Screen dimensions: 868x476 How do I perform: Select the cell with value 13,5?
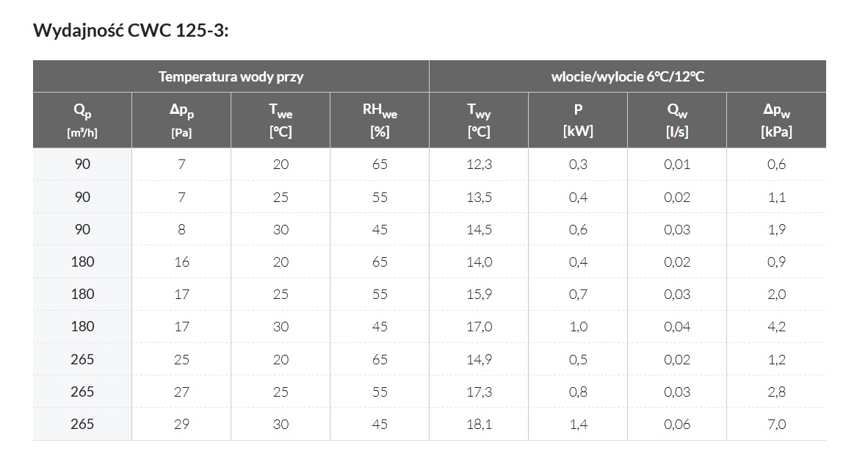[x=479, y=197]
